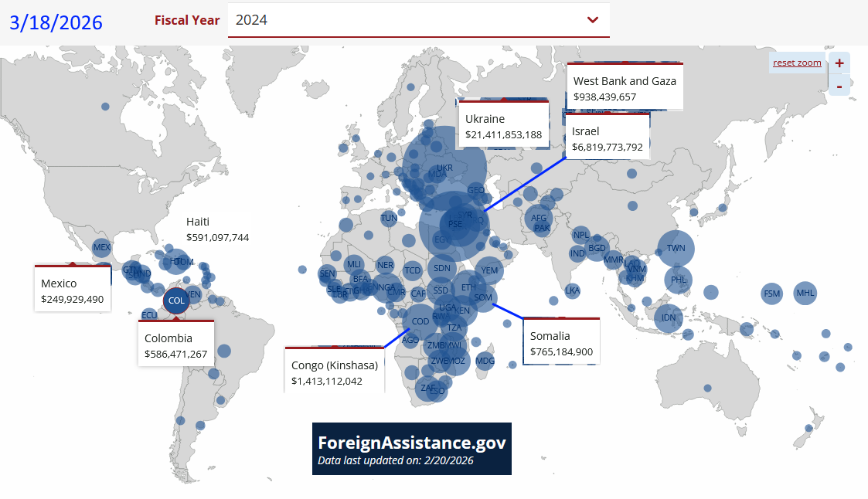Select the YEM bubble for Yemen
Image resolution: width=868 pixels, height=499 pixels.
[x=490, y=270]
